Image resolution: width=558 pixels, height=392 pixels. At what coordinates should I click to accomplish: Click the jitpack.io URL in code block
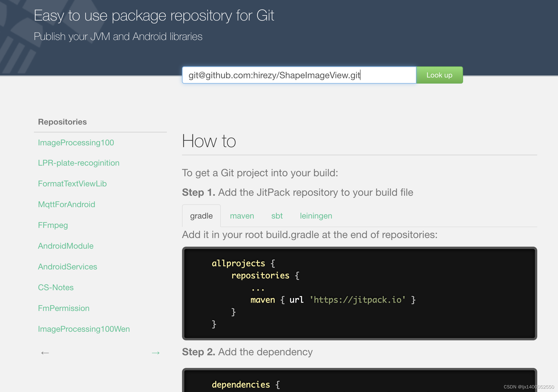coord(357,300)
